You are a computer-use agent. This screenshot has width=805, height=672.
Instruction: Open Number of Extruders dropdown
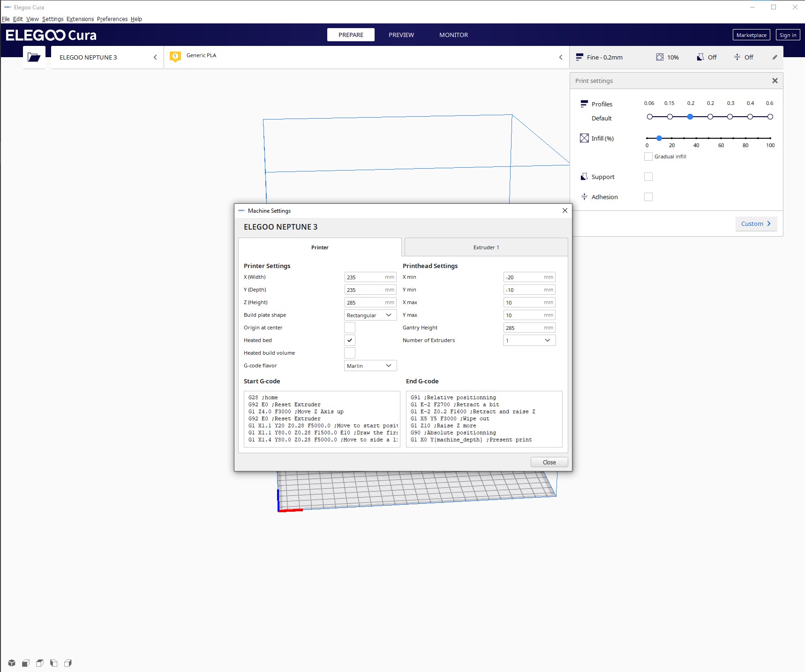click(x=529, y=340)
